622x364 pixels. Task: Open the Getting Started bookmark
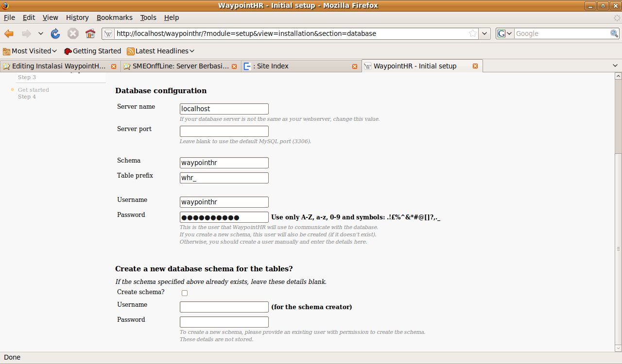[x=92, y=51]
